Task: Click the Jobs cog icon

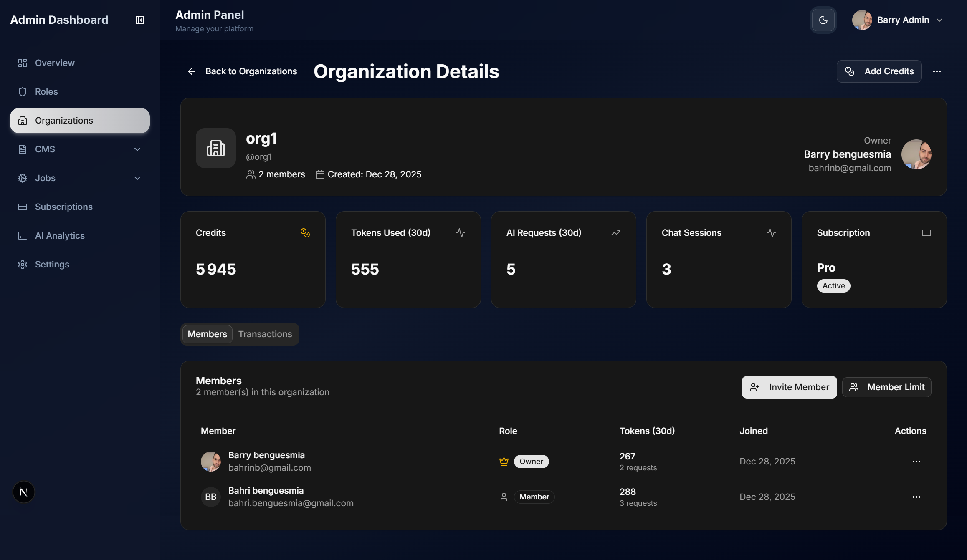Action: pyautogui.click(x=23, y=178)
